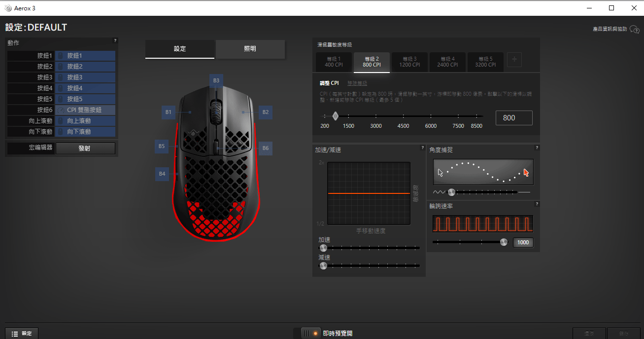Click the CPI value field showing 800
This screenshot has height=339, width=644.
pos(514,118)
